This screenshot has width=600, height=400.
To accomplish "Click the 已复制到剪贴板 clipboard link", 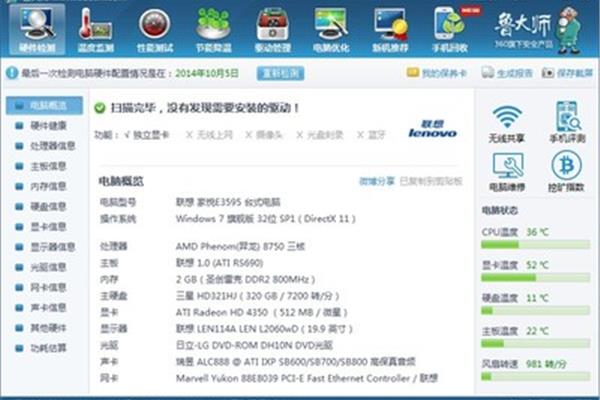I will click(x=431, y=181).
